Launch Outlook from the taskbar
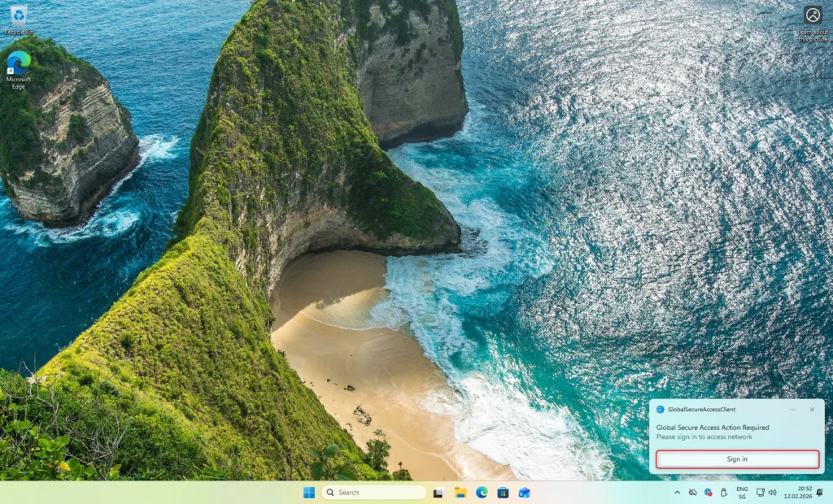 [x=525, y=493]
